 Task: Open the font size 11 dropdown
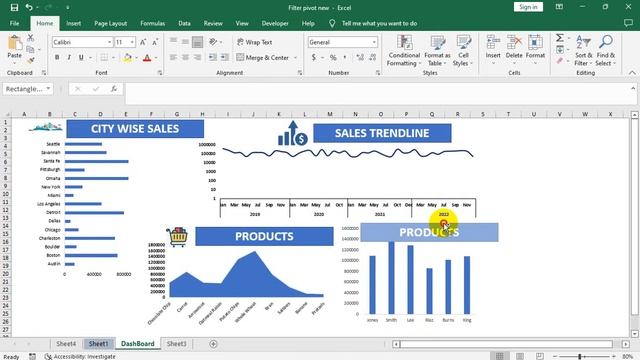132,42
